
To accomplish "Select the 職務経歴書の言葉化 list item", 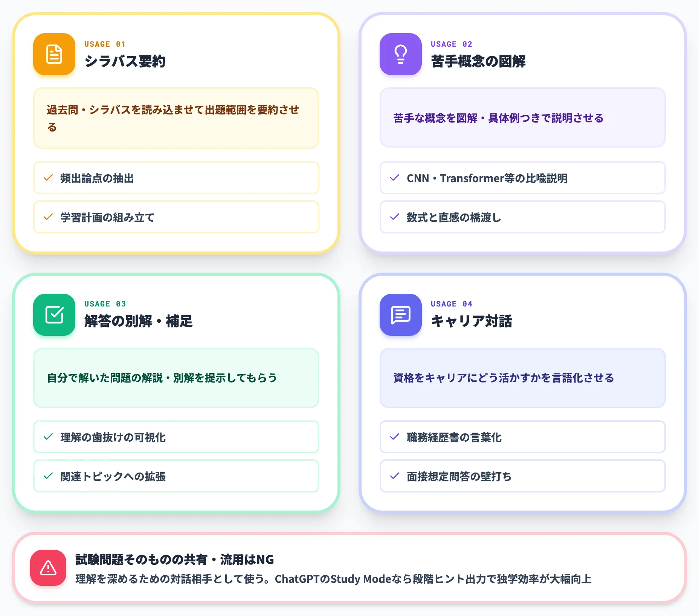I will (523, 437).
